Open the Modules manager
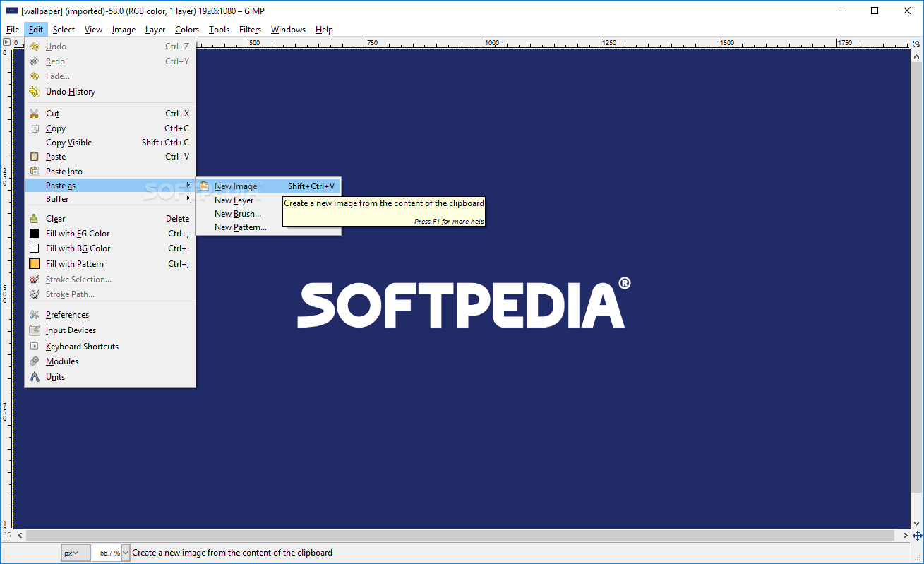The width and height of the screenshot is (924, 564). [109, 361]
